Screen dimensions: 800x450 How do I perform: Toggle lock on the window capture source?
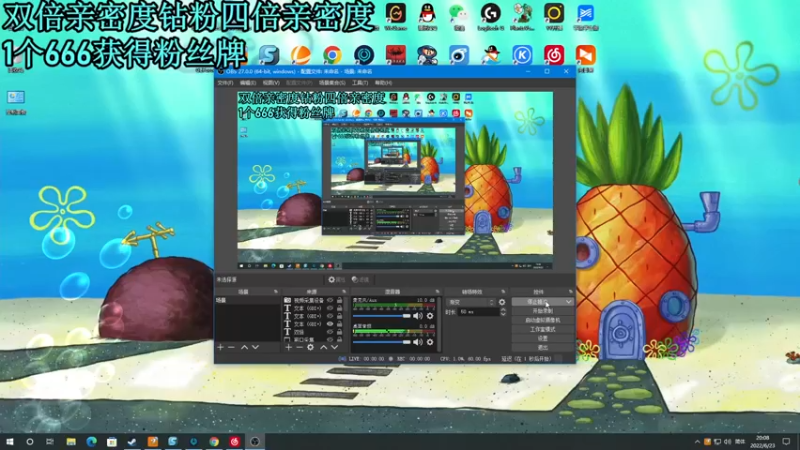click(x=340, y=339)
